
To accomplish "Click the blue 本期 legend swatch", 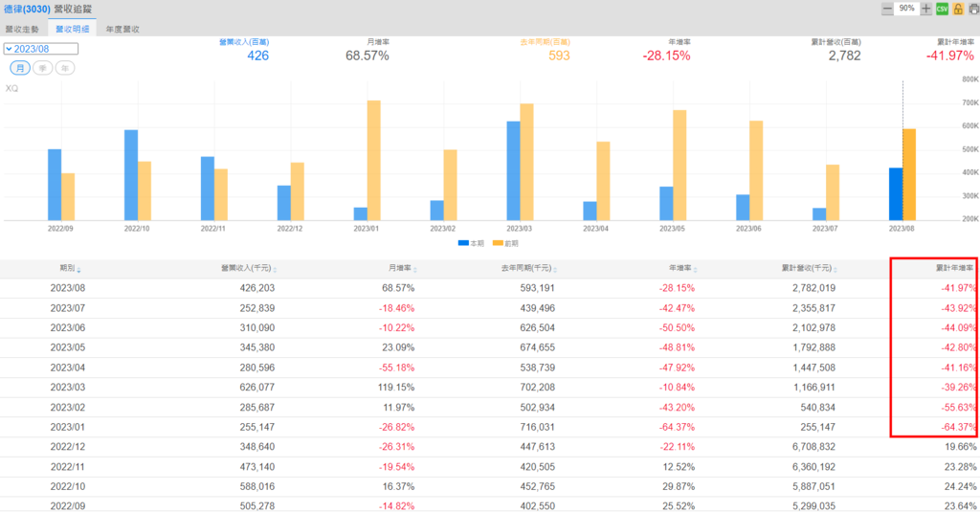I will [x=463, y=243].
